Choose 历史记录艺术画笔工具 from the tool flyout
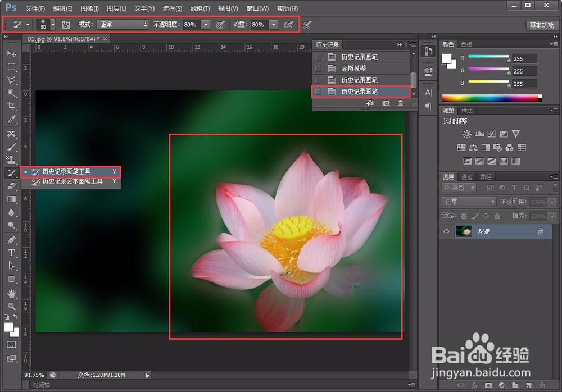 tap(73, 181)
